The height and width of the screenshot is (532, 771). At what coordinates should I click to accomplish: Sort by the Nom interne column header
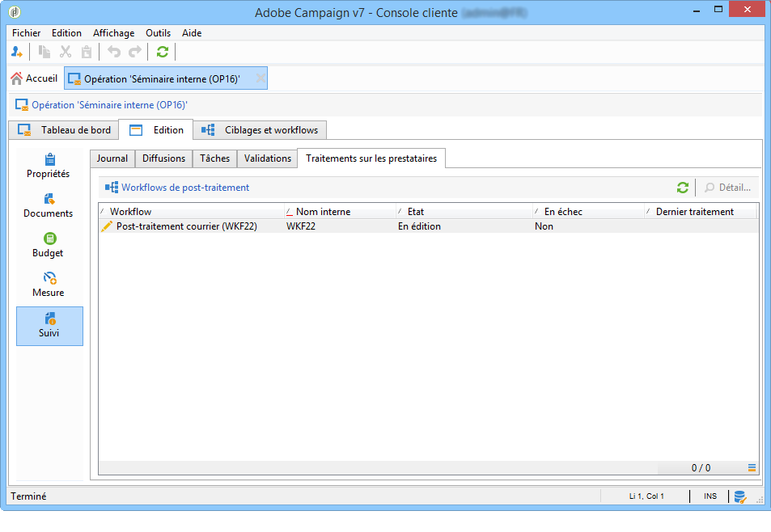point(341,212)
